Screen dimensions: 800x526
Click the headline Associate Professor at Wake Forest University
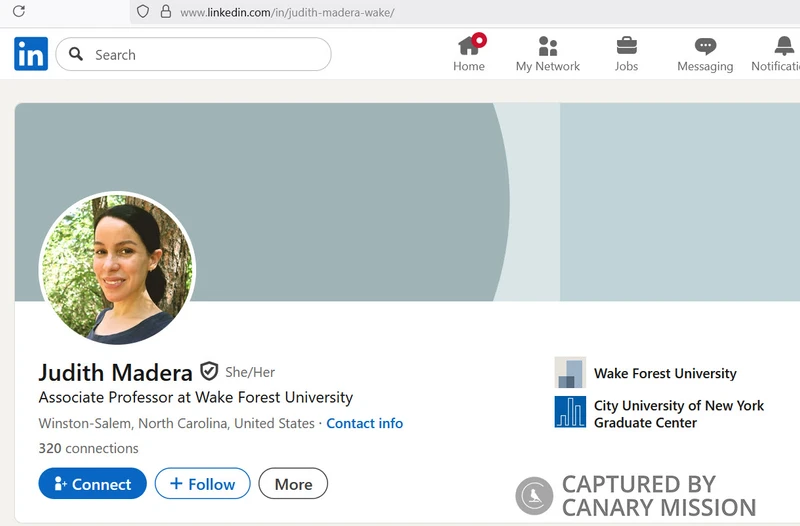[x=196, y=397]
